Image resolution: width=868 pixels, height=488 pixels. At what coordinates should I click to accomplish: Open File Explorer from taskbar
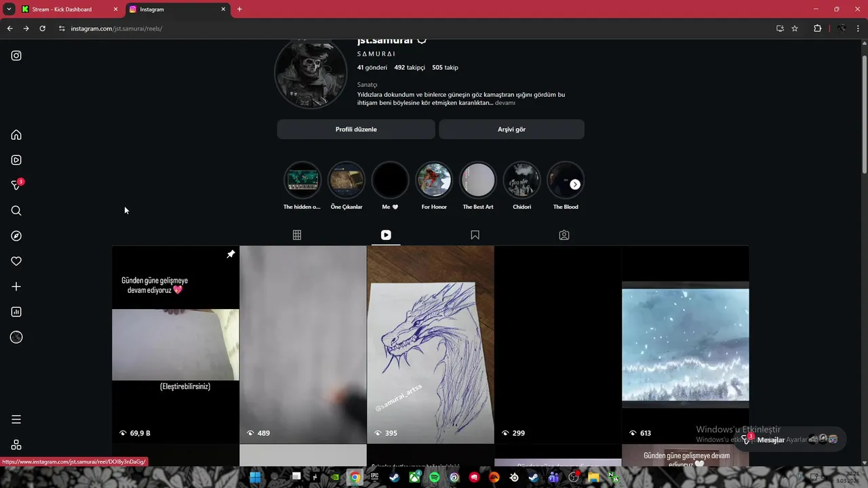click(x=594, y=477)
